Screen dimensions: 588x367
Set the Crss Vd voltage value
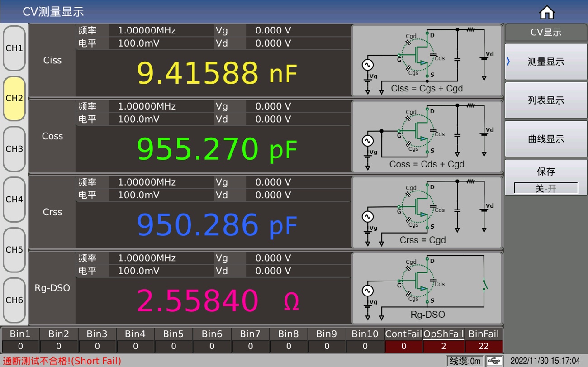(x=273, y=195)
